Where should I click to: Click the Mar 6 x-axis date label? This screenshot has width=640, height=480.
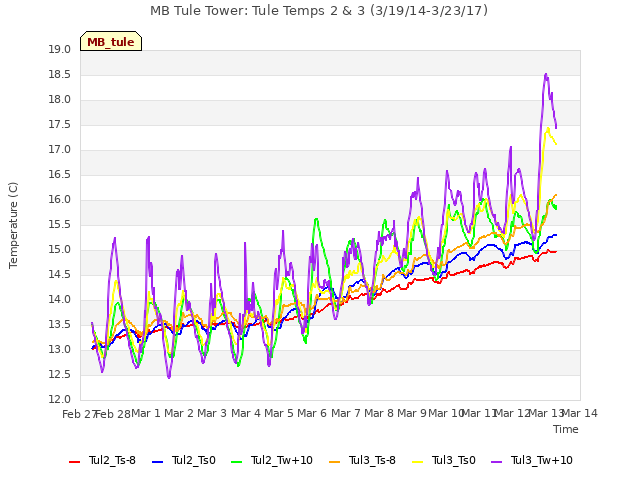tap(312, 413)
